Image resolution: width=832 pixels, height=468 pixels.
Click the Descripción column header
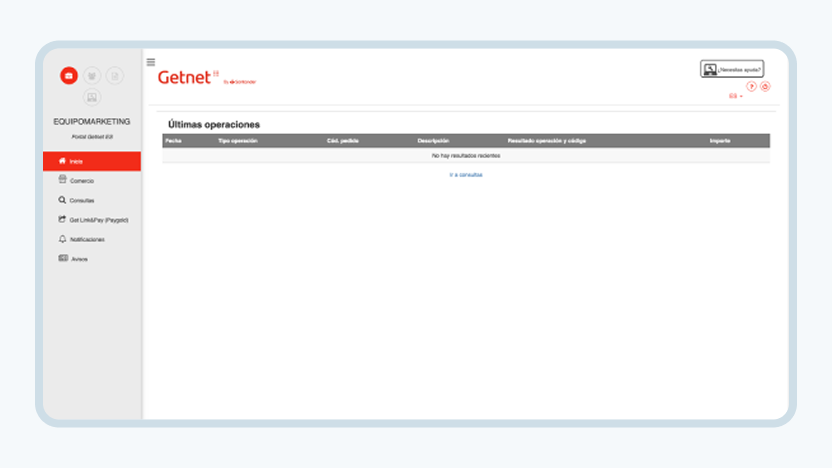pos(433,141)
